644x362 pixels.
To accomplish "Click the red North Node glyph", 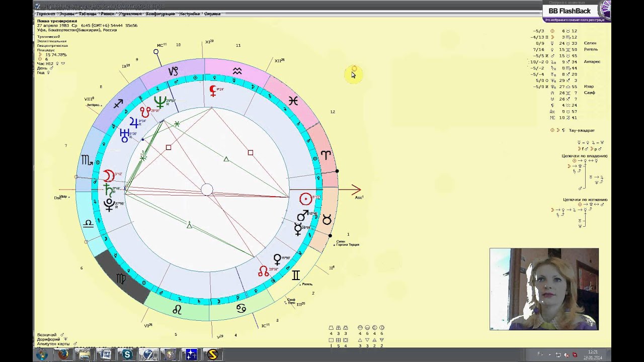I will click(263, 271).
